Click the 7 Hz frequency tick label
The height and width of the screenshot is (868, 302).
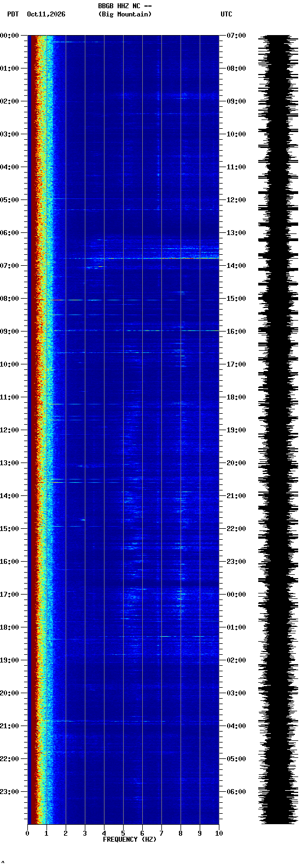(x=161, y=833)
